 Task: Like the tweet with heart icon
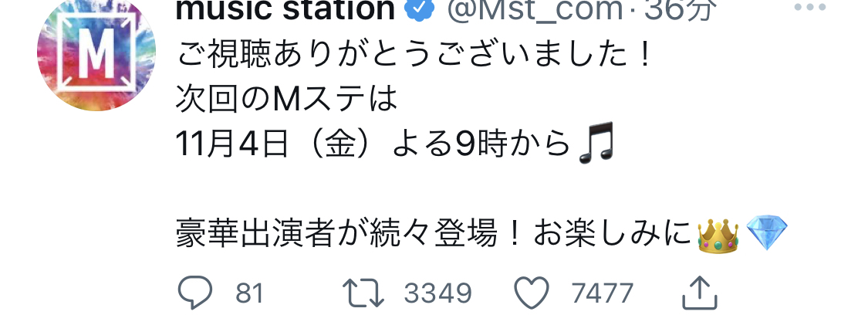(x=532, y=293)
